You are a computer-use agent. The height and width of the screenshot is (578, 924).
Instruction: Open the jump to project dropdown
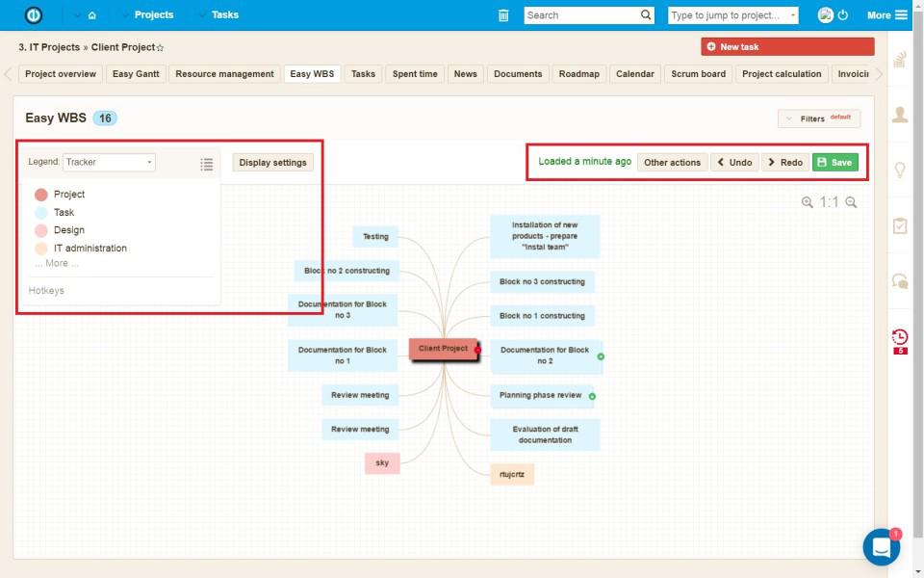coord(732,15)
